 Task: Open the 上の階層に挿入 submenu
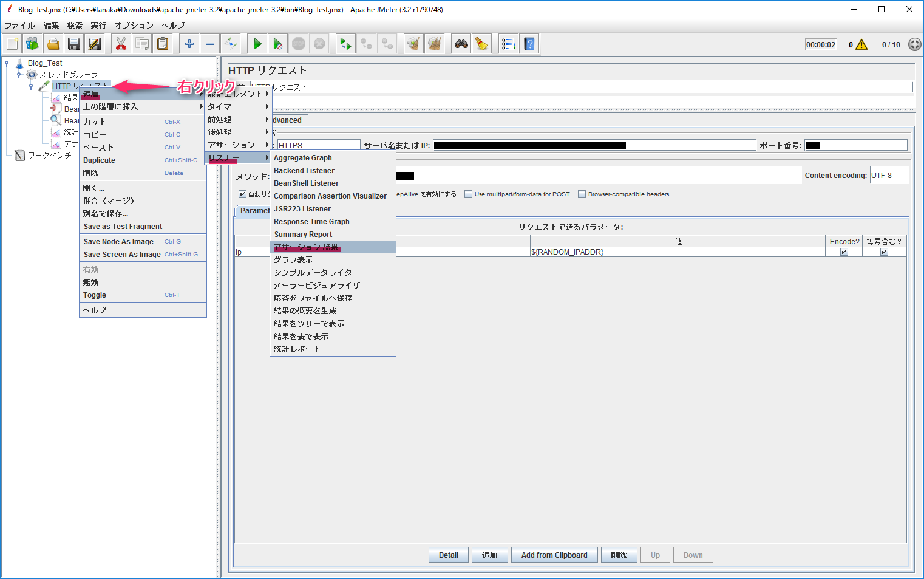pos(143,107)
